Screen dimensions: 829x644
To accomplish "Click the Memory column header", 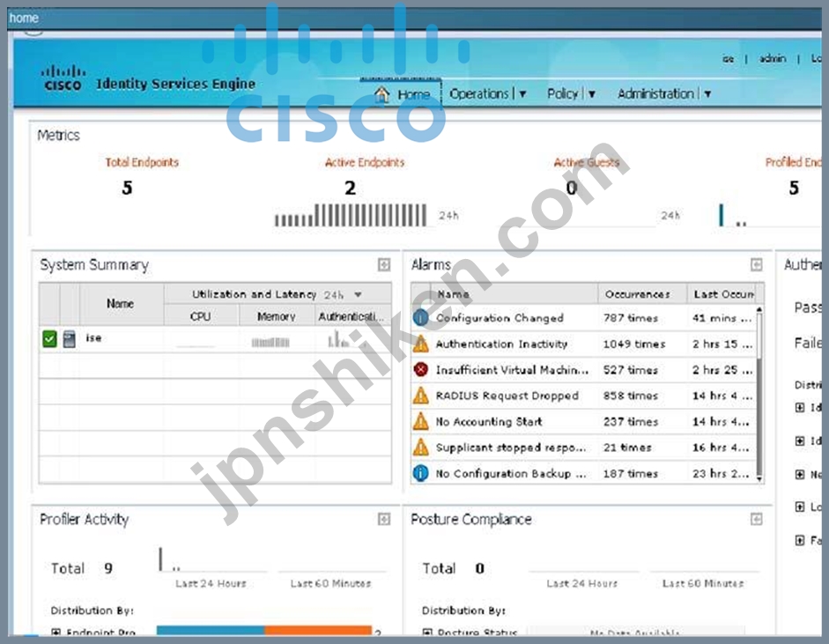I will (277, 316).
